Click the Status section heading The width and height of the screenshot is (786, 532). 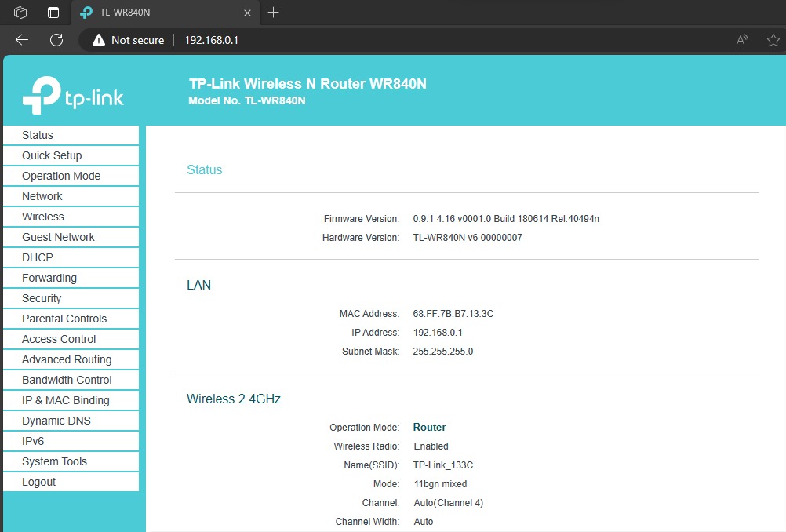tap(205, 169)
